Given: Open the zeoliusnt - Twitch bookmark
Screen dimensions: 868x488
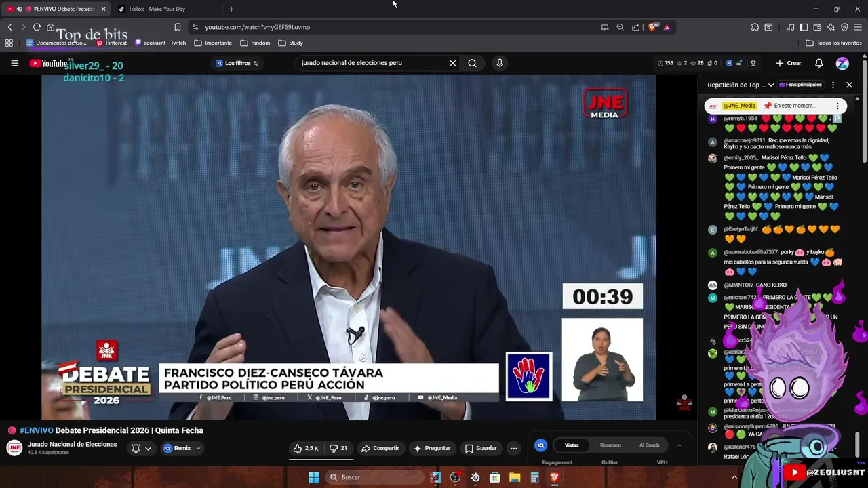Looking at the screenshot, I should click(x=160, y=43).
